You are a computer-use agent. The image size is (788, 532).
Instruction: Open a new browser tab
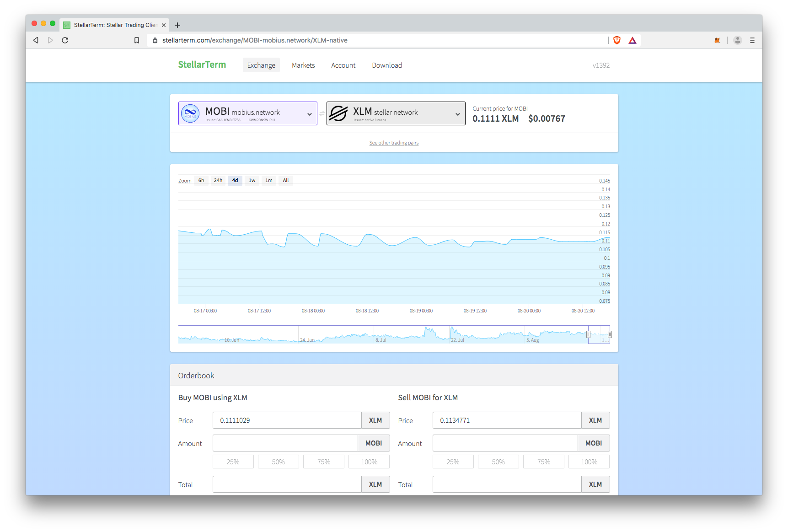(x=177, y=25)
